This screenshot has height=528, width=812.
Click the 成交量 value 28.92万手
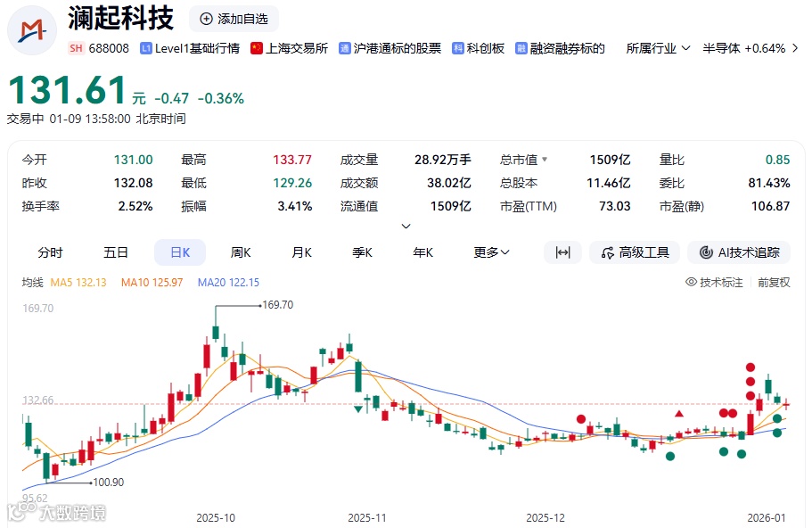point(443,160)
